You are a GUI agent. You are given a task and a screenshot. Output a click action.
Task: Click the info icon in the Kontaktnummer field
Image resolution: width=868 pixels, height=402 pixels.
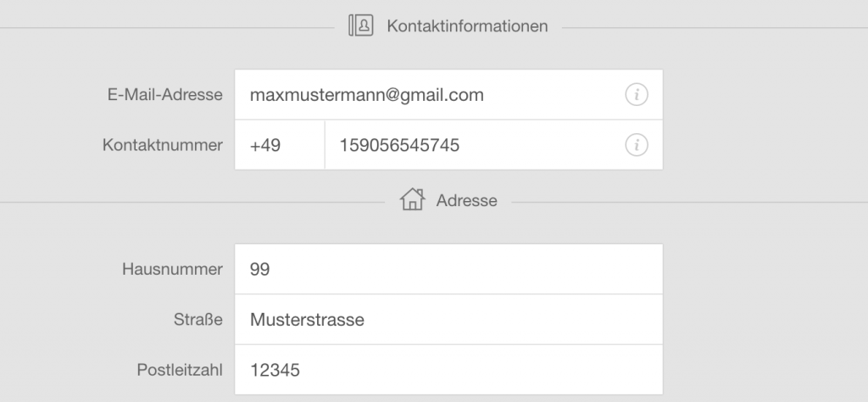(637, 145)
